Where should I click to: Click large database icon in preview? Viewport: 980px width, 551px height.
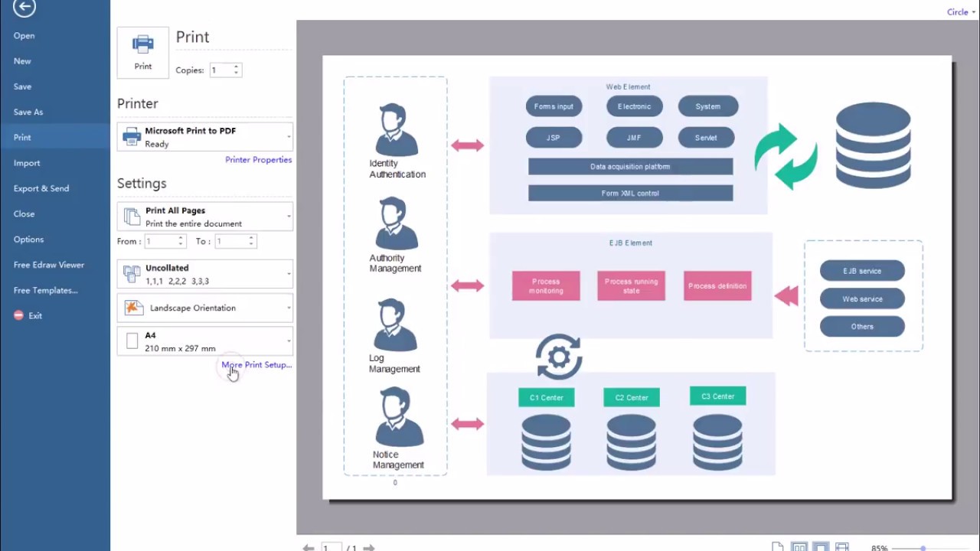tap(874, 145)
